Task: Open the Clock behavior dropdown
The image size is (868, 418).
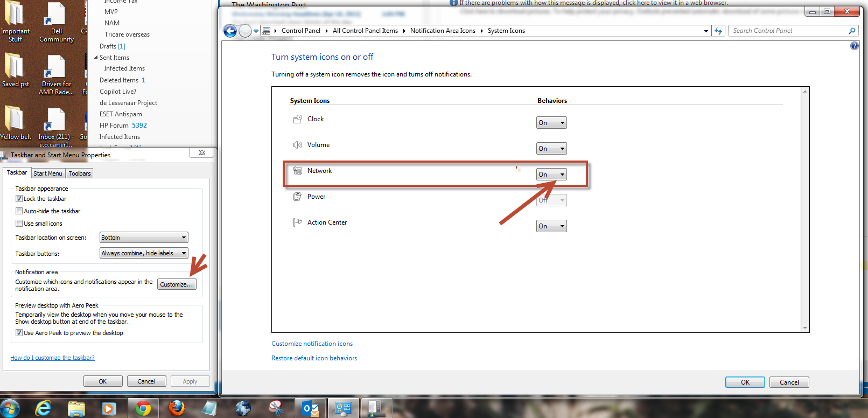Action: coord(551,123)
